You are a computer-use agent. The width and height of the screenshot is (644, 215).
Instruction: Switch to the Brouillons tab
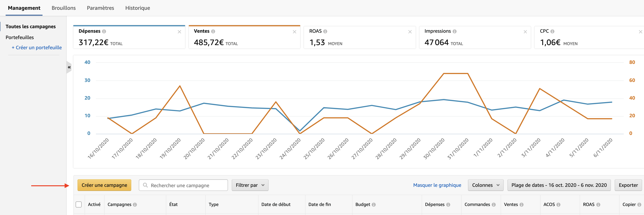coord(64,8)
